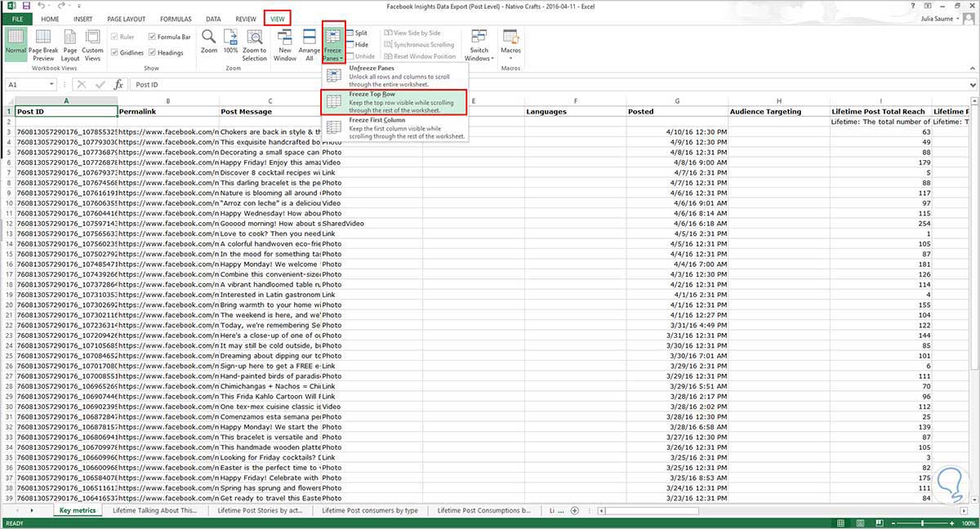
Task: Open Lifetime Post consumers by type sheet
Action: point(369,510)
